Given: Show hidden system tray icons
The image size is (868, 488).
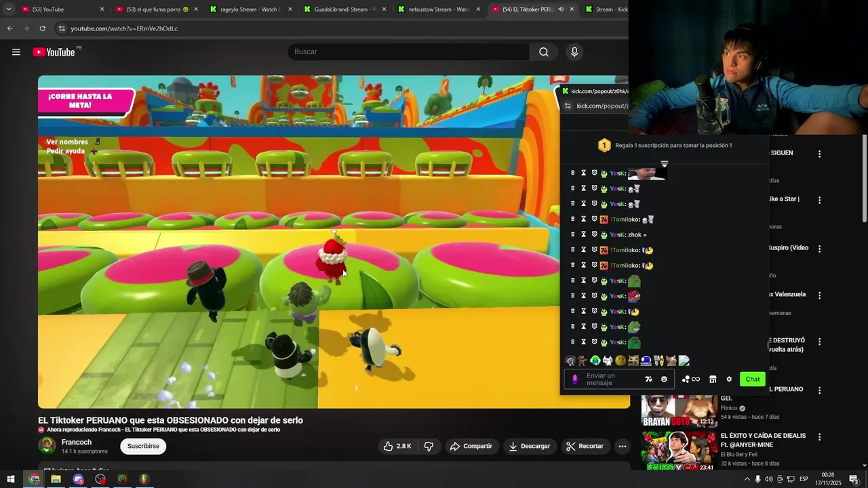Looking at the screenshot, I should pyautogui.click(x=747, y=479).
